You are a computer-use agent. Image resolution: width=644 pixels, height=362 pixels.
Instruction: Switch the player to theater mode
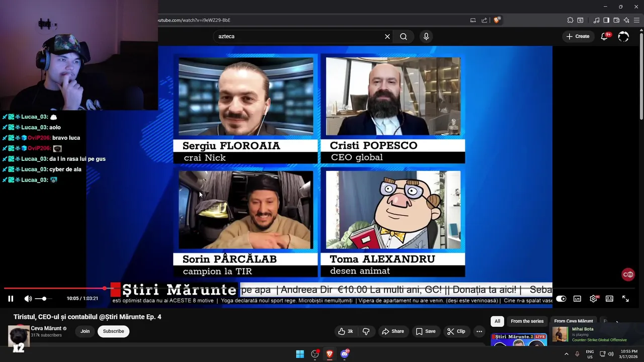pyautogui.click(x=609, y=299)
